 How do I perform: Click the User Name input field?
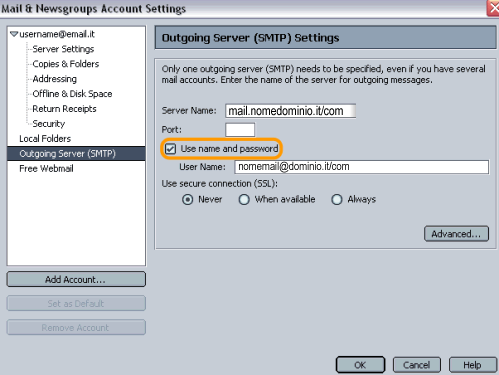(x=362, y=167)
